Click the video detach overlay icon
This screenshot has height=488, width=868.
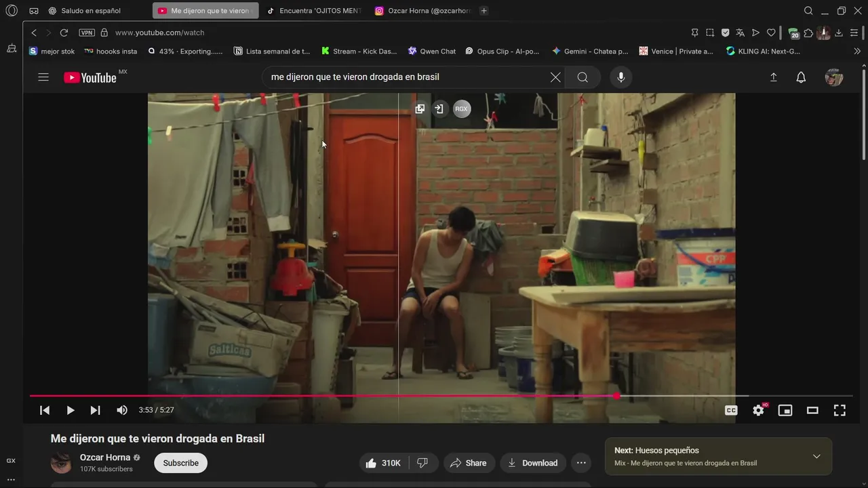coord(439,109)
